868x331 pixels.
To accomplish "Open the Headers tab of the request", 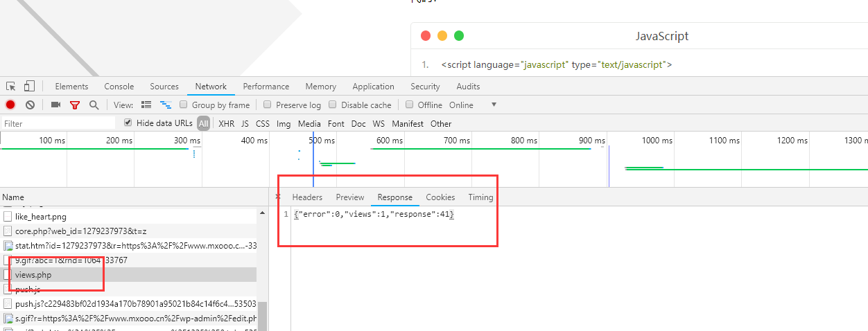I will 307,197.
